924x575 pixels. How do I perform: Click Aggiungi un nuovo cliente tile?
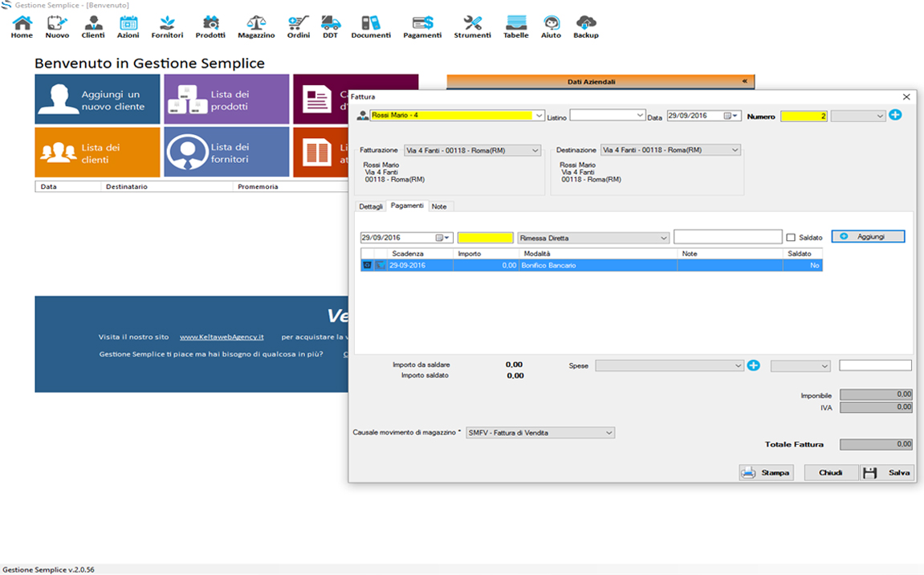pyautogui.click(x=97, y=99)
